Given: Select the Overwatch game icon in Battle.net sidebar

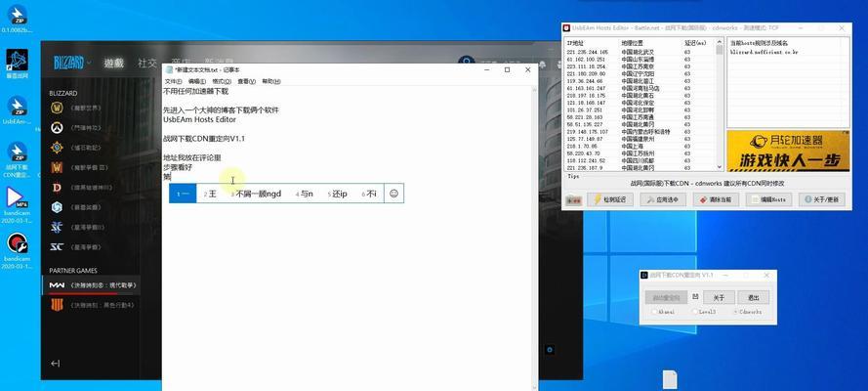Looking at the screenshot, I should tap(57, 127).
